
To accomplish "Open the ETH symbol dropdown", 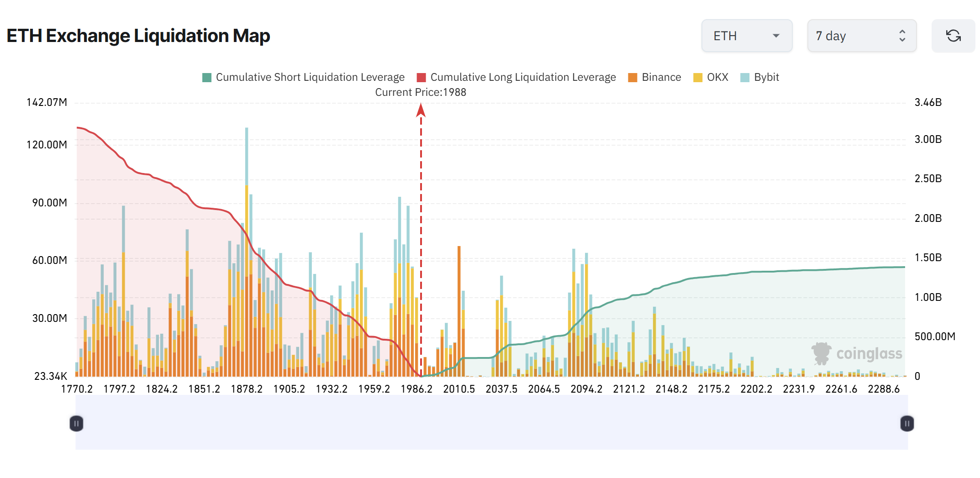I will [746, 35].
